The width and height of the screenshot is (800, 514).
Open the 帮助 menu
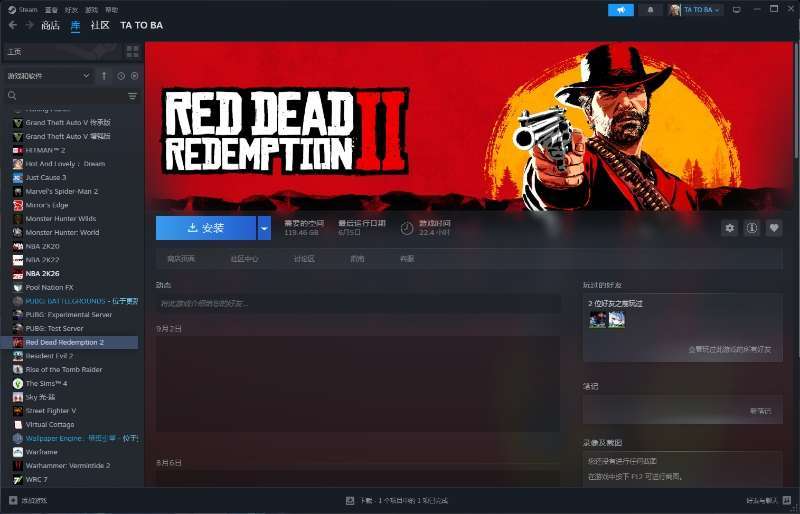pos(111,10)
